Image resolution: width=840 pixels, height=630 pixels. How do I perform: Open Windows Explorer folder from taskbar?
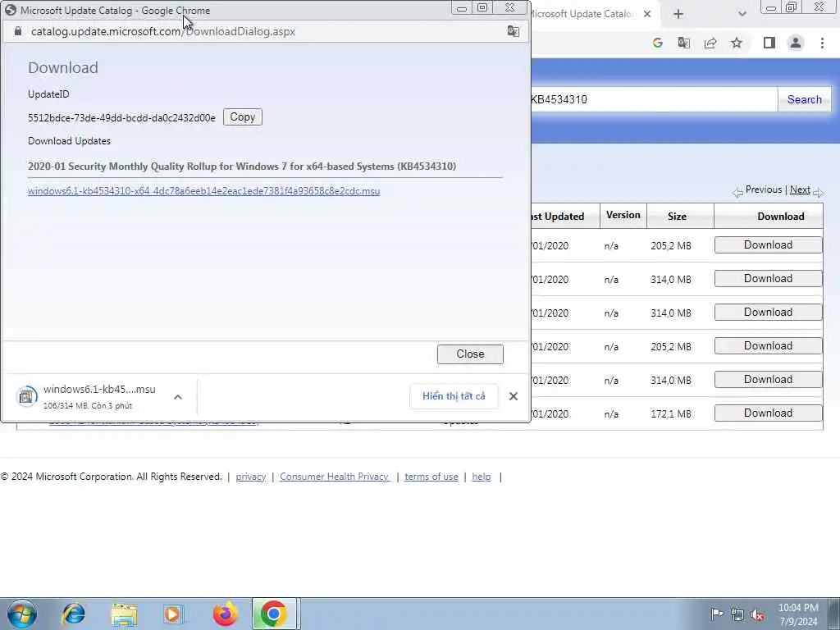coord(125,614)
